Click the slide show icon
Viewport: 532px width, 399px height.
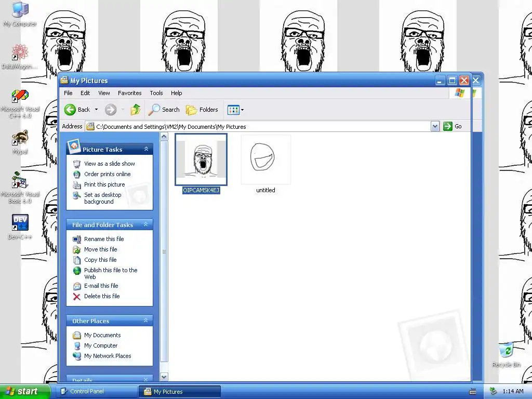[77, 164]
